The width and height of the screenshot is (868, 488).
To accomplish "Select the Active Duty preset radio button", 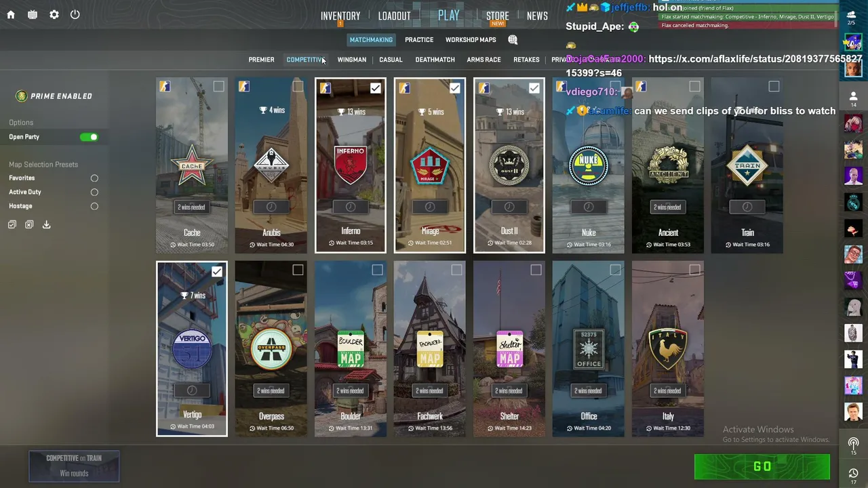I will pos(94,192).
